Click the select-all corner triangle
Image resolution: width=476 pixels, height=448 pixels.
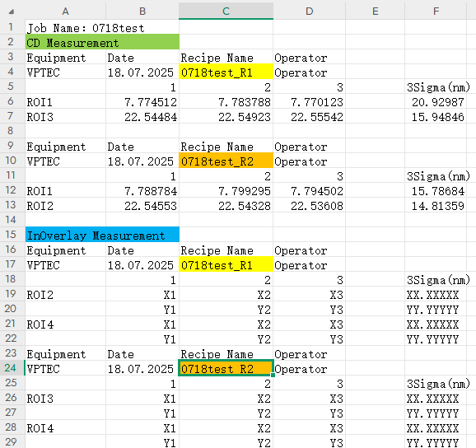pyautogui.click(x=12, y=12)
